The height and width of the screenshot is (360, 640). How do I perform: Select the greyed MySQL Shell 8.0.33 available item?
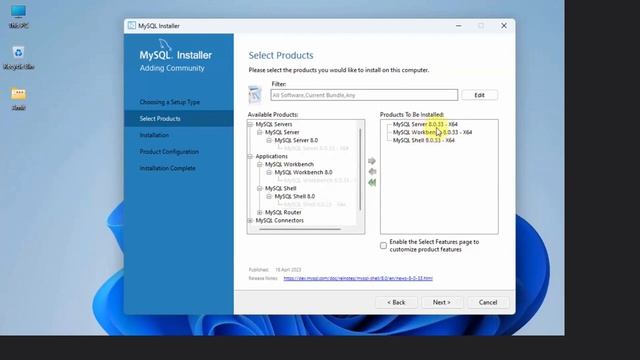(x=315, y=204)
